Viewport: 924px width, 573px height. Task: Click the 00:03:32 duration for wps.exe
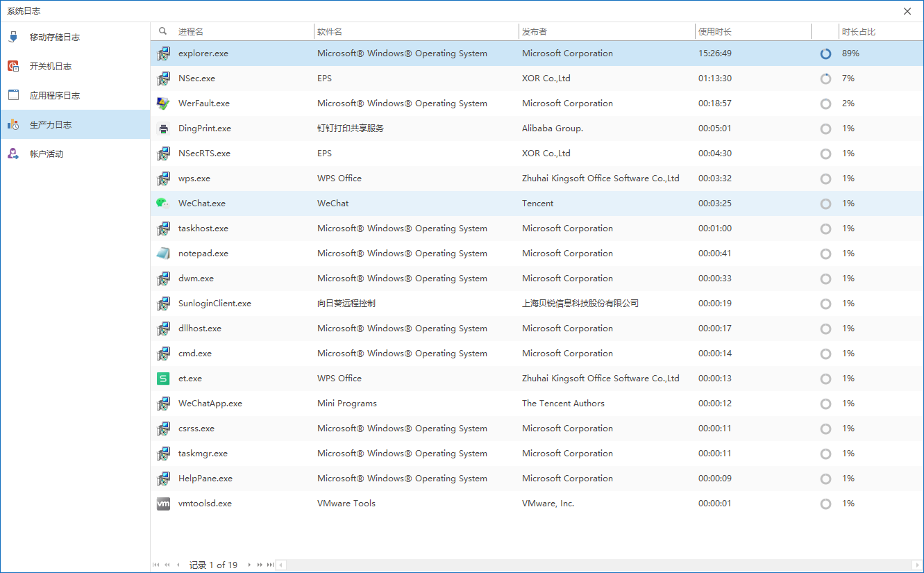click(715, 178)
